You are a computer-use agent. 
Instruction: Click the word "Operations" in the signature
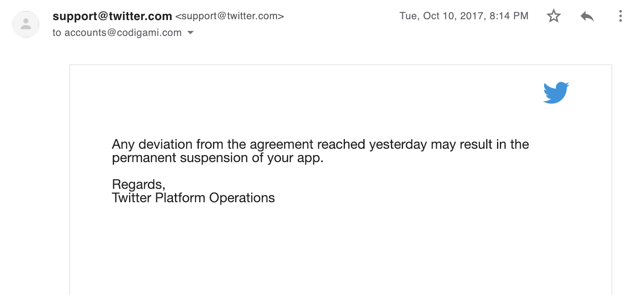click(242, 198)
